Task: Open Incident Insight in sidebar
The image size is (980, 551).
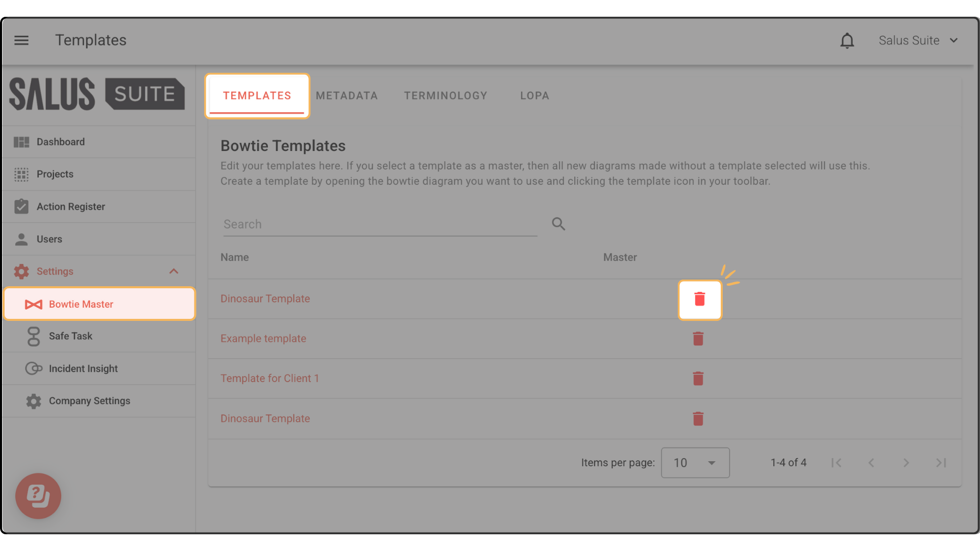Action: click(83, 368)
